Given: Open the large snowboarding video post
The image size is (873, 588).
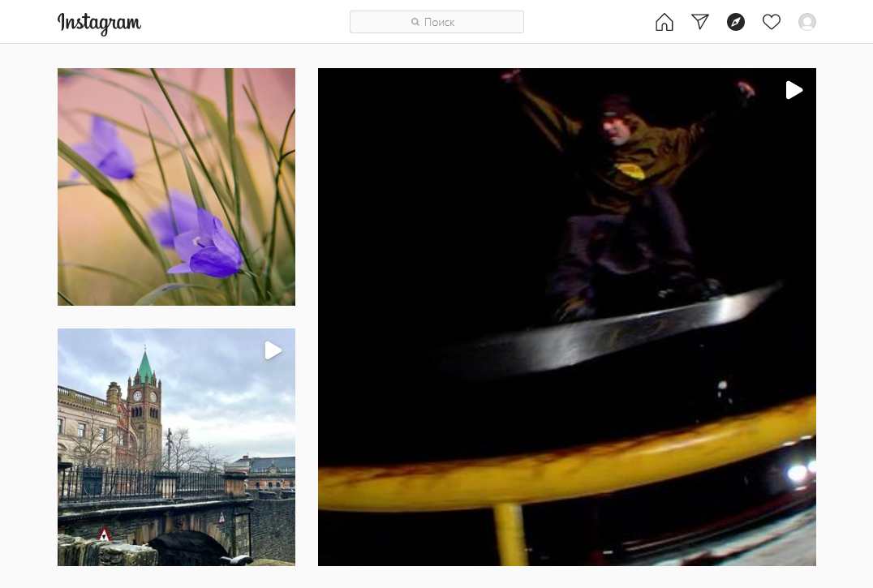Looking at the screenshot, I should (566, 316).
